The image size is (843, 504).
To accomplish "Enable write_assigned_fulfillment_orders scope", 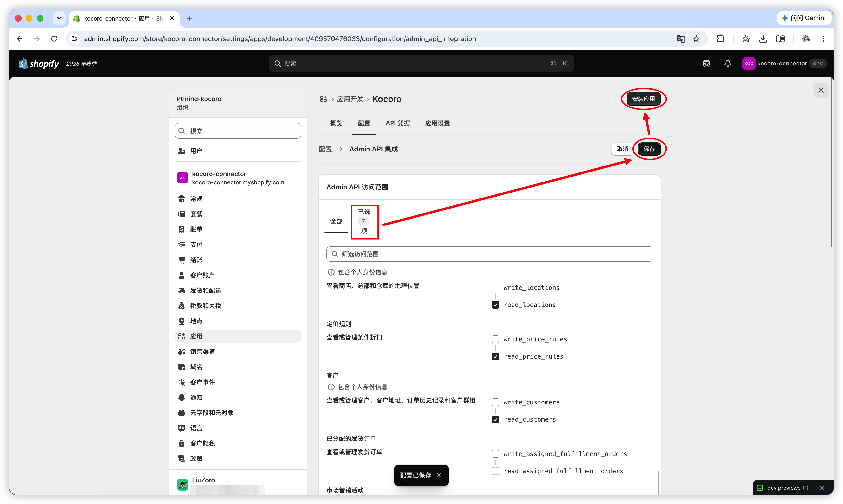I will (x=496, y=454).
